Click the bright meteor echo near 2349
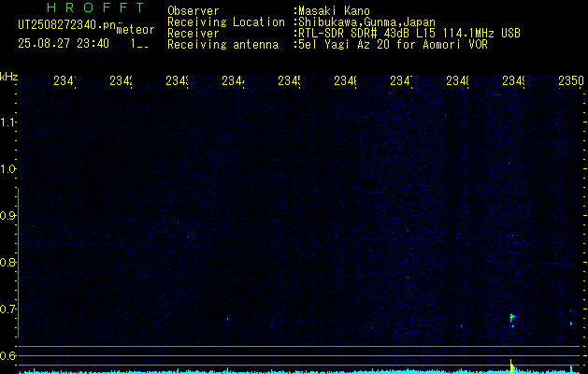Image resolution: width=588 pixels, height=374 pixels. click(x=512, y=319)
